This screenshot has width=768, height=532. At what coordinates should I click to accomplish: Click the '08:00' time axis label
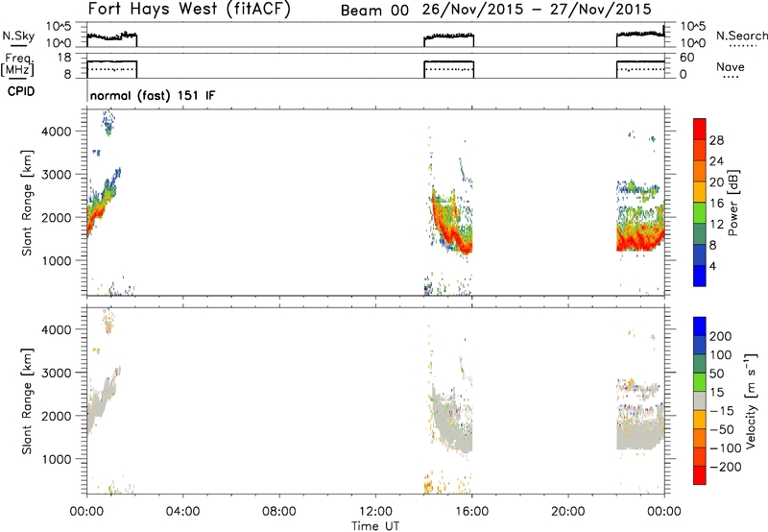tap(278, 512)
